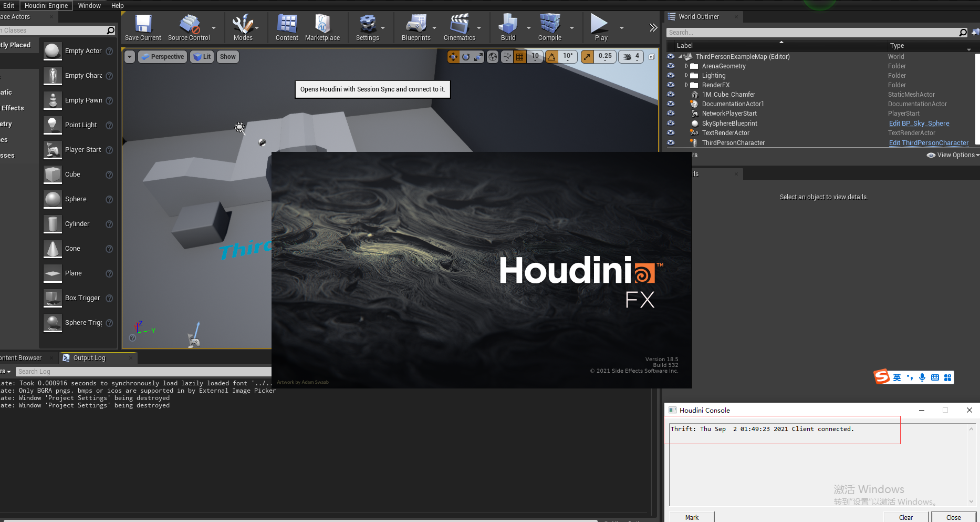This screenshot has height=522, width=980.
Task: Toggle visibility of ThirdPersonCharacter
Action: (x=671, y=142)
